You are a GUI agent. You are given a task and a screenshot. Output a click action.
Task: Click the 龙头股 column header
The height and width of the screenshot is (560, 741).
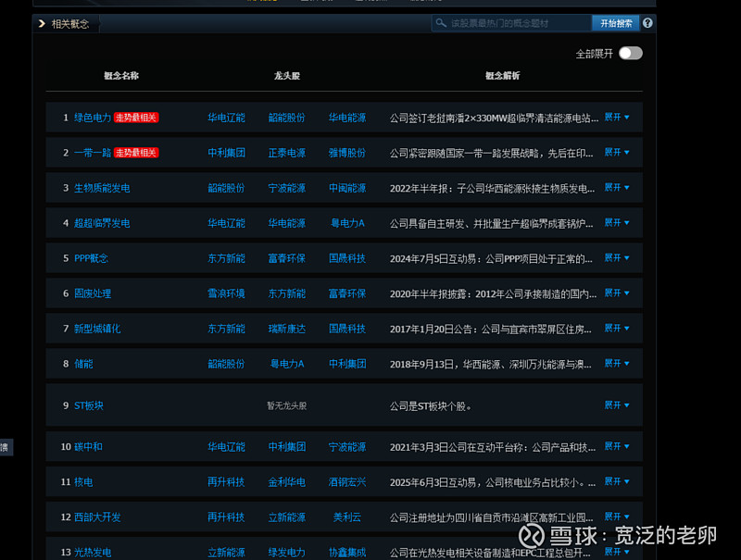tap(287, 76)
